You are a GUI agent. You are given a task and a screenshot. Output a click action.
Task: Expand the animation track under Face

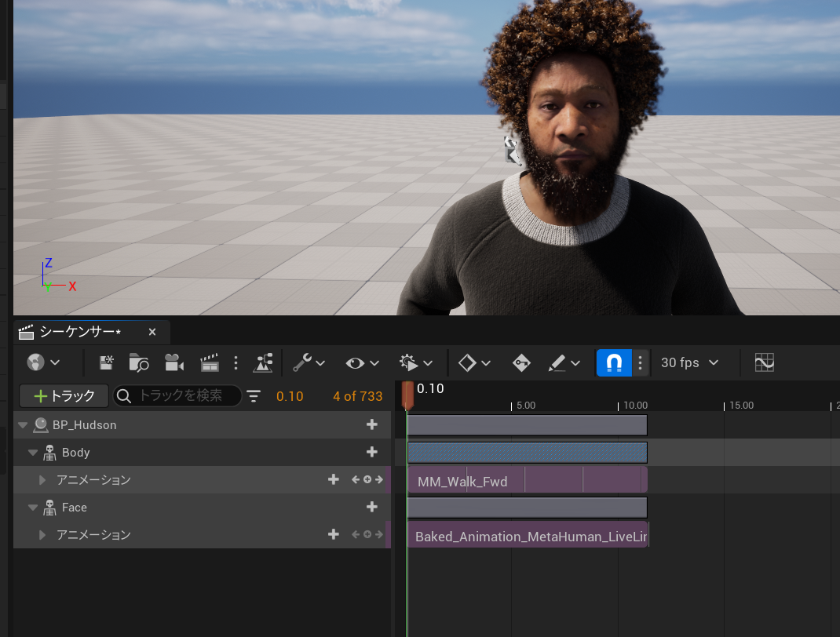click(42, 535)
